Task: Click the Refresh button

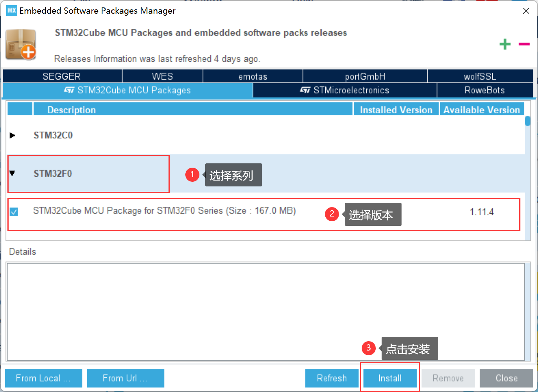Action: pyautogui.click(x=332, y=378)
